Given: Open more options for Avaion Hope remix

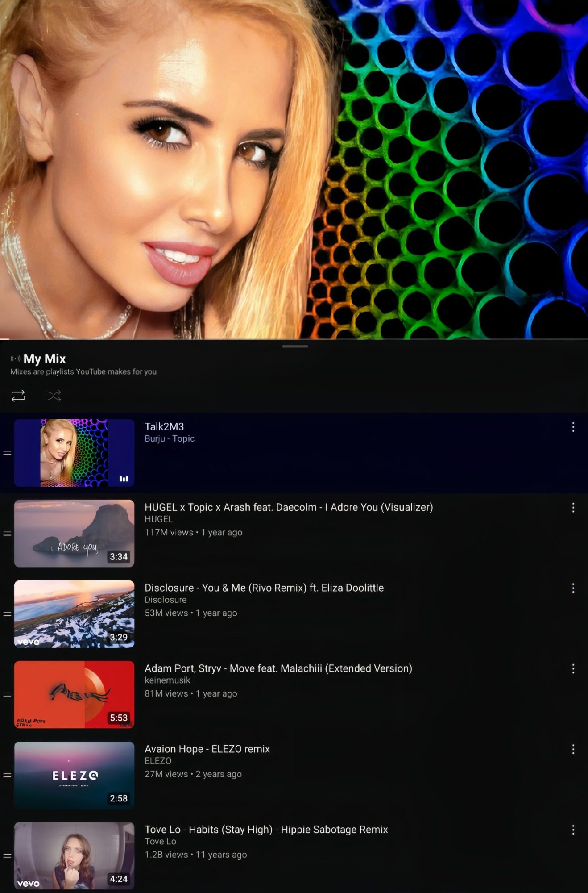Looking at the screenshot, I should [x=573, y=750].
